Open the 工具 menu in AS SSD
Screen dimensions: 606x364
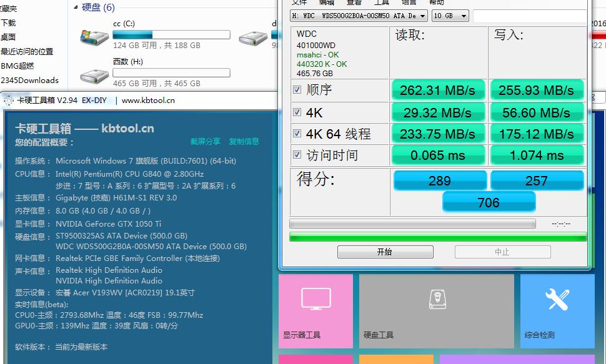tap(381, 3)
